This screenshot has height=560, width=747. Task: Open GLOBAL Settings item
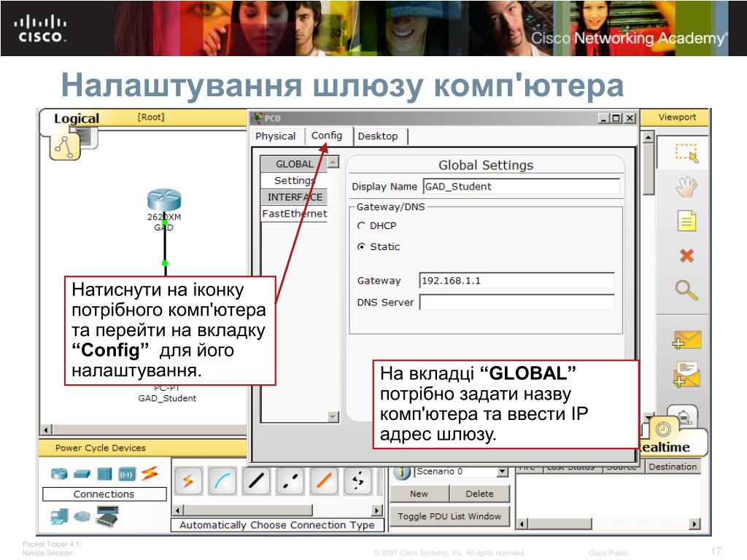coord(294,181)
